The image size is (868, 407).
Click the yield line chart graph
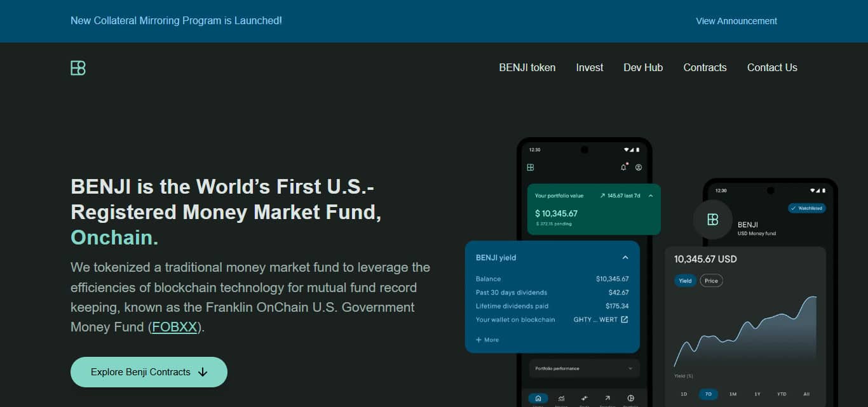tap(745, 331)
